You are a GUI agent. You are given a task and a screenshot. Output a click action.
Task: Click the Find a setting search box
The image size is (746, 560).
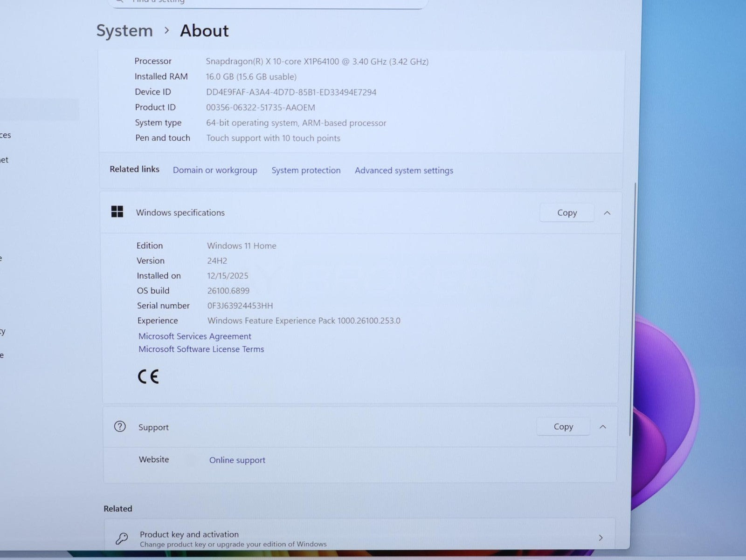pos(268,2)
